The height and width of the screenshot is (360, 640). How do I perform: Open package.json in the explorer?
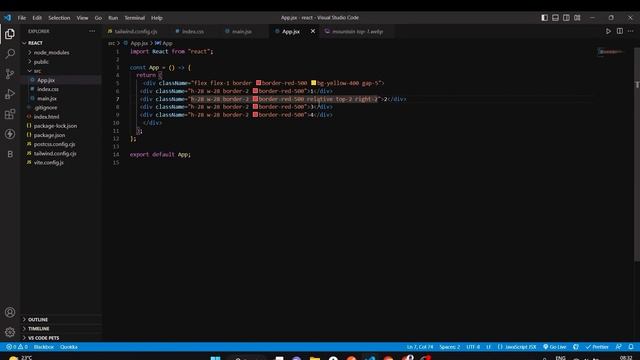coord(49,135)
